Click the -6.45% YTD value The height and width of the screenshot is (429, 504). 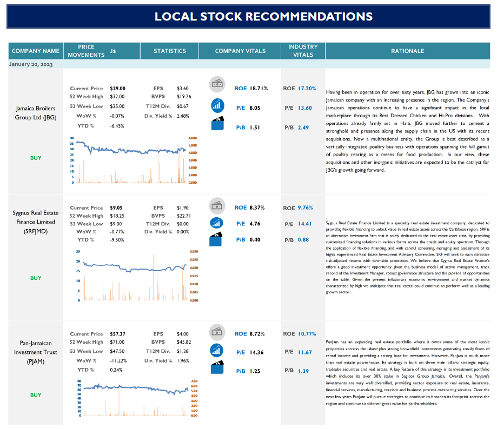coord(117,126)
